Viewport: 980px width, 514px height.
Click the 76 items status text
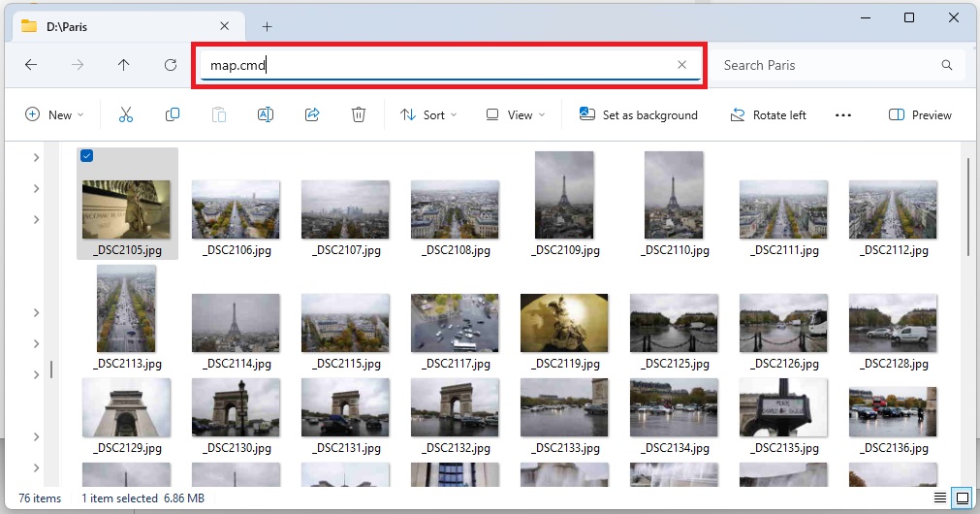click(40, 498)
